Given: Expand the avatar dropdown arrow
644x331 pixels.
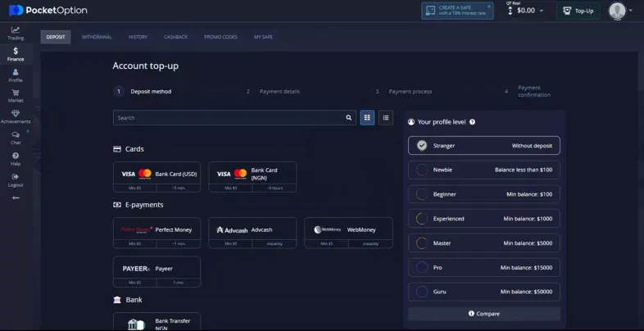Looking at the screenshot, I should [630, 11].
